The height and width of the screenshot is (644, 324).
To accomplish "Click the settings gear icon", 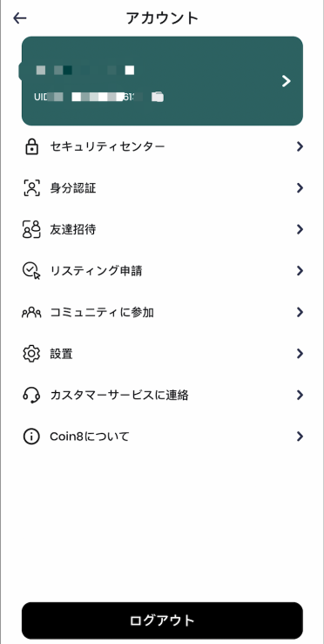I will point(31,354).
